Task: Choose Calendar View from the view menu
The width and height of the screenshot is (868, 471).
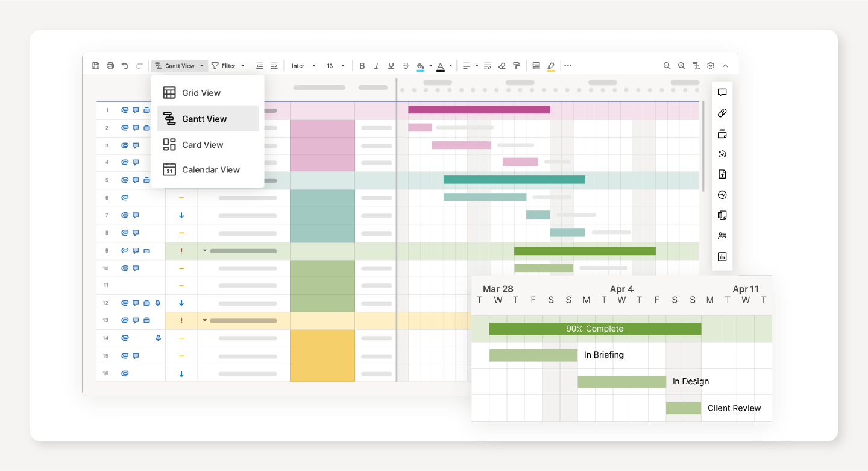Action: [210, 170]
